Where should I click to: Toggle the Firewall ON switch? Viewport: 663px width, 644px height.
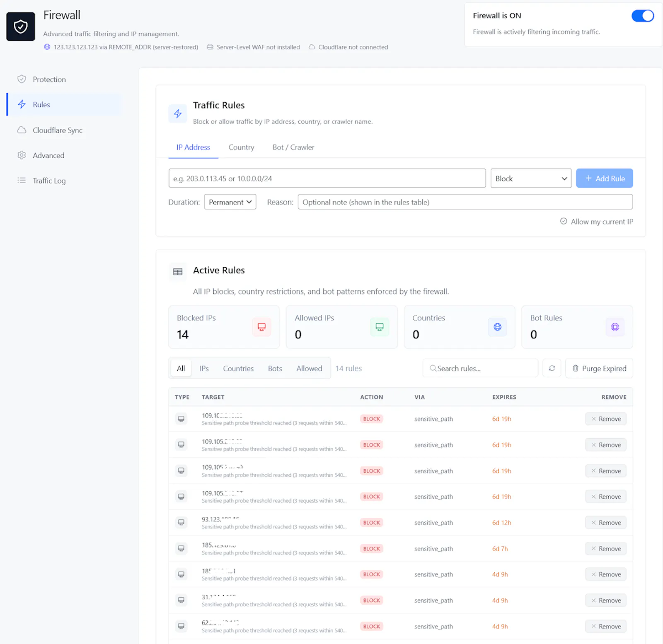[x=642, y=16]
